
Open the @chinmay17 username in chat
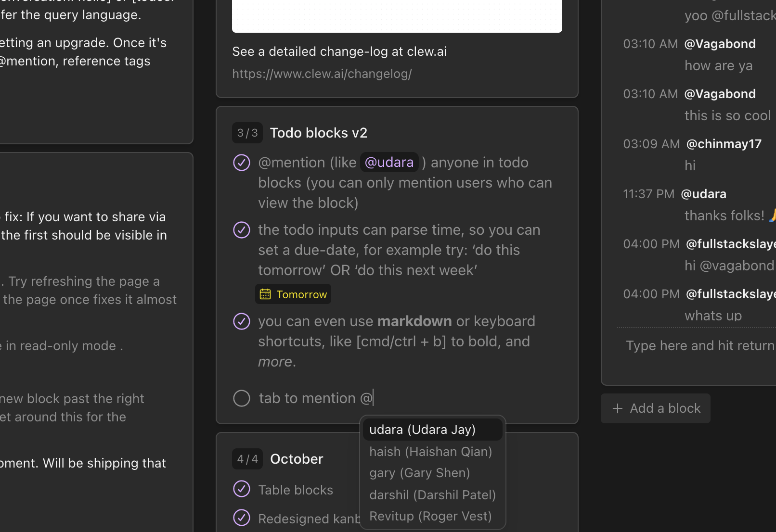[x=724, y=144]
